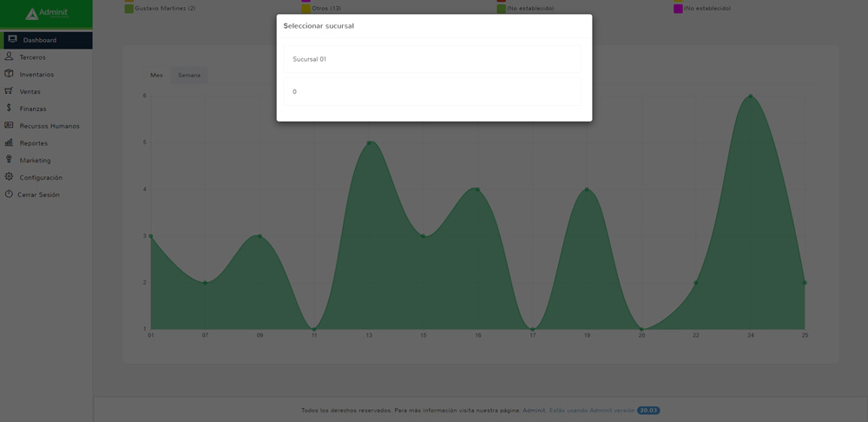Click the Terceros person icon
Screen dimensions: 868x422
(9, 56)
